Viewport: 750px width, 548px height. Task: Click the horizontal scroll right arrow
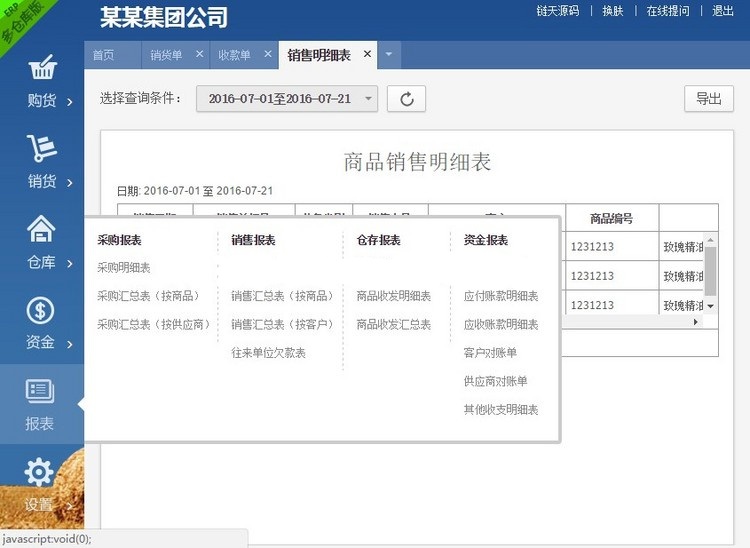pyautogui.click(x=695, y=322)
